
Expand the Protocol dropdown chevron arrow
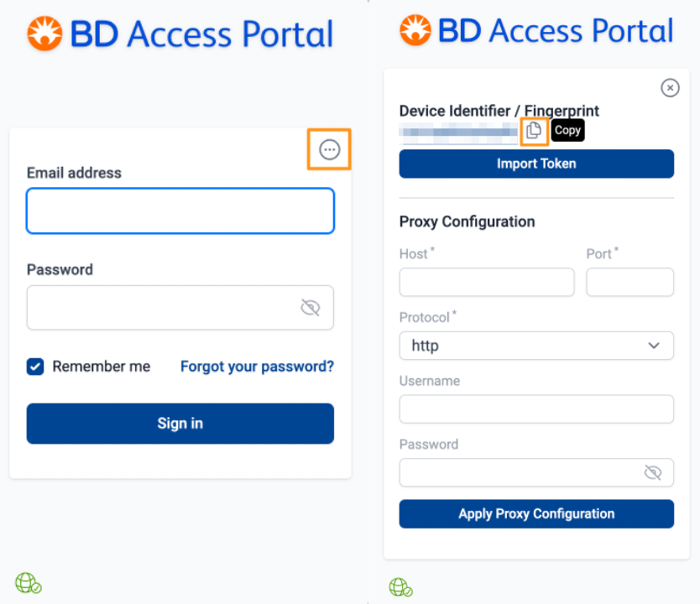point(654,346)
